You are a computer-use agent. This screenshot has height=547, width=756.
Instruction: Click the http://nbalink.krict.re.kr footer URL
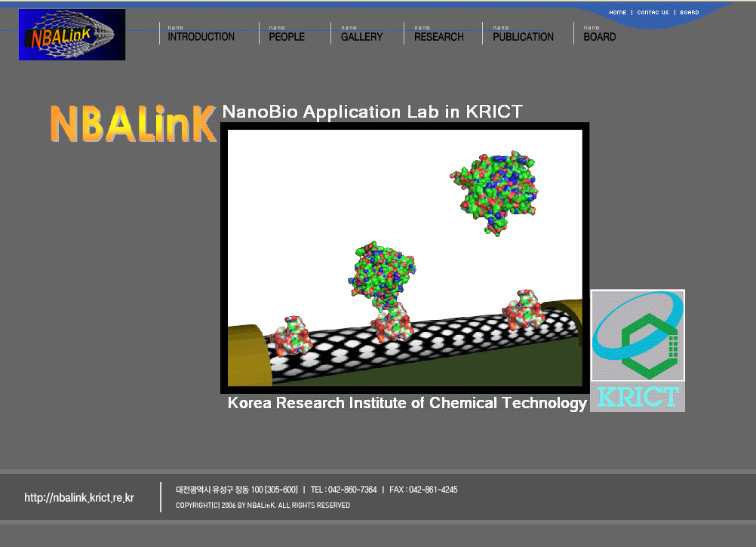tap(79, 498)
